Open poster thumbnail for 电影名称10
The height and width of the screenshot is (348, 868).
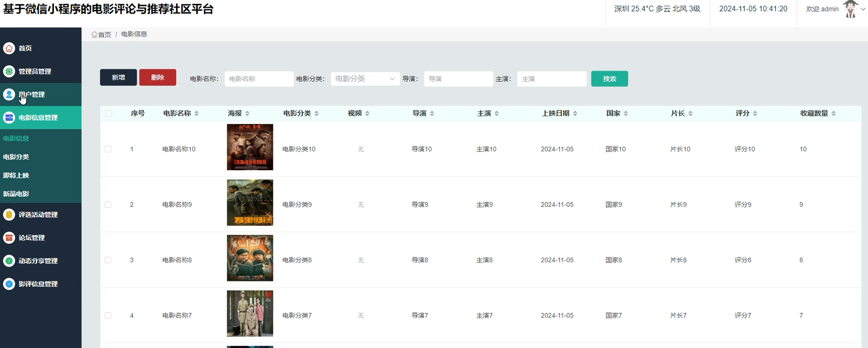click(250, 147)
